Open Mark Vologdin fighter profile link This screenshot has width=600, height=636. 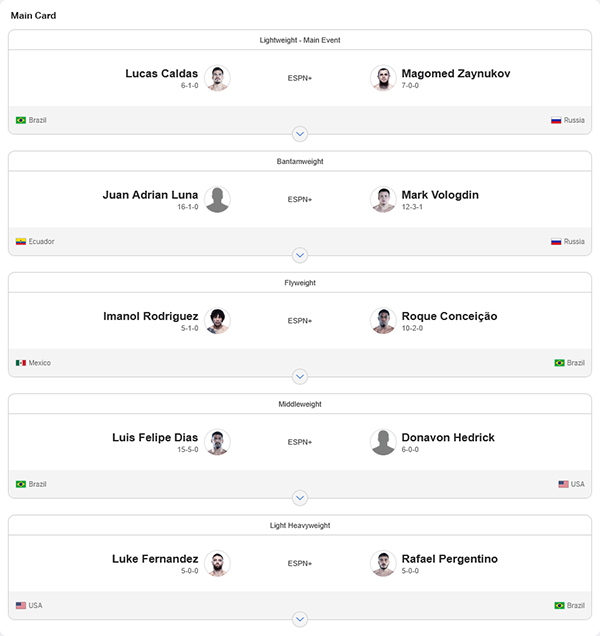[440, 195]
